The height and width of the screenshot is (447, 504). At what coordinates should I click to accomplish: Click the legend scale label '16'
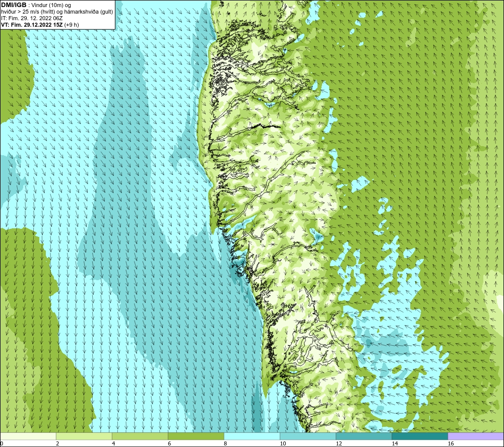coord(451,443)
